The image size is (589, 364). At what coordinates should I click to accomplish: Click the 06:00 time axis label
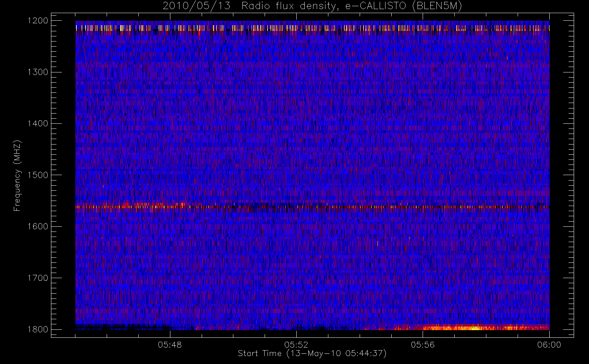click(x=549, y=345)
